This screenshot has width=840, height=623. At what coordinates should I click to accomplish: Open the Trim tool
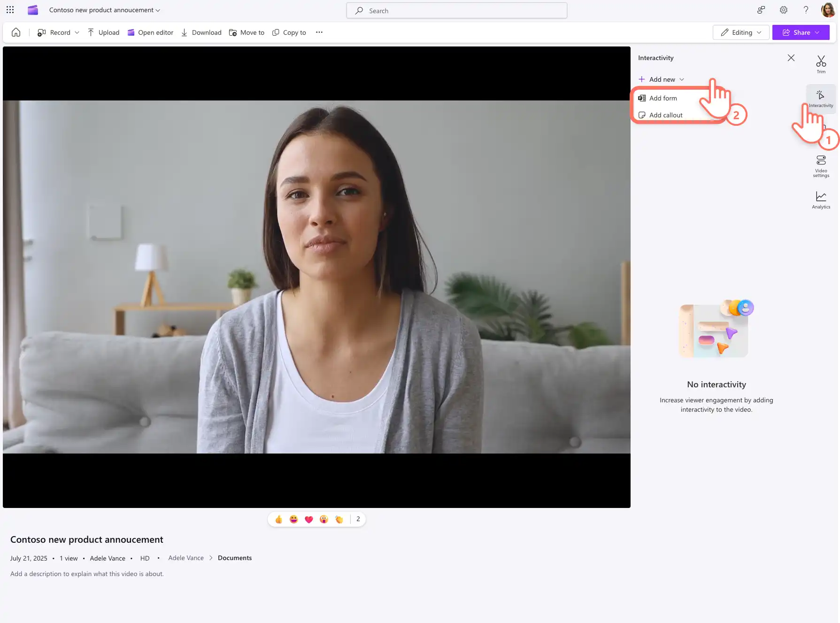(821, 64)
